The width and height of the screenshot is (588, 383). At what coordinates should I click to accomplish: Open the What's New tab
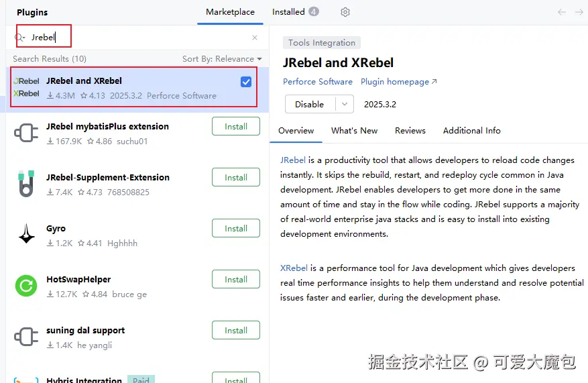(x=354, y=131)
